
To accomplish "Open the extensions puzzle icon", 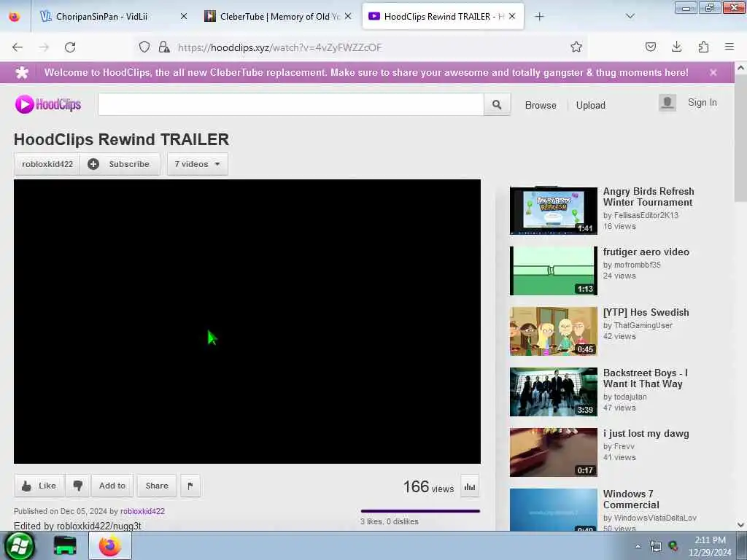I will pos(703,47).
